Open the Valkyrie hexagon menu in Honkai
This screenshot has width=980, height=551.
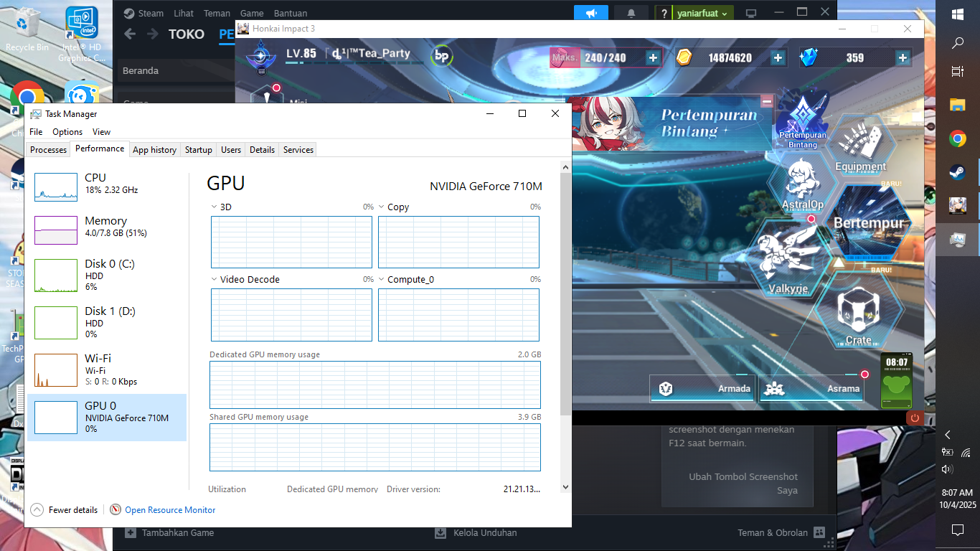pyautogui.click(x=788, y=260)
